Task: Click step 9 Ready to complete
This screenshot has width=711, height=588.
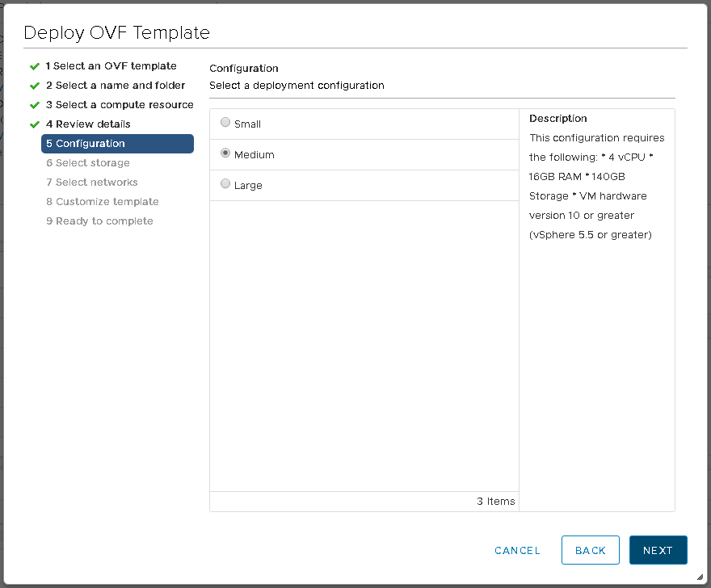Action: [x=99, y=221]
